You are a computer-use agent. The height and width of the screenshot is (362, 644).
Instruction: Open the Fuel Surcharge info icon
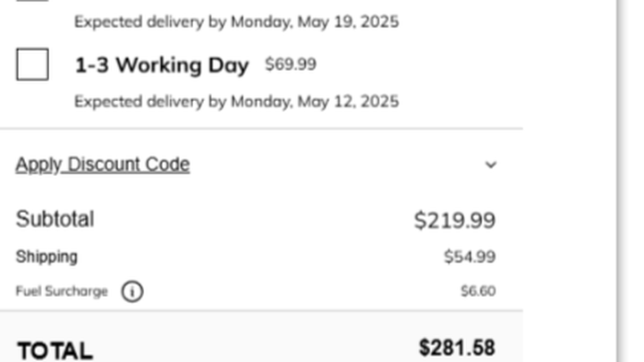click(131, 291)
